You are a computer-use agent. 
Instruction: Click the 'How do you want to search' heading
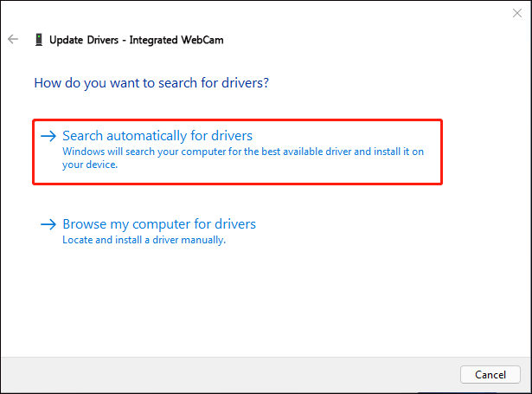151,83
